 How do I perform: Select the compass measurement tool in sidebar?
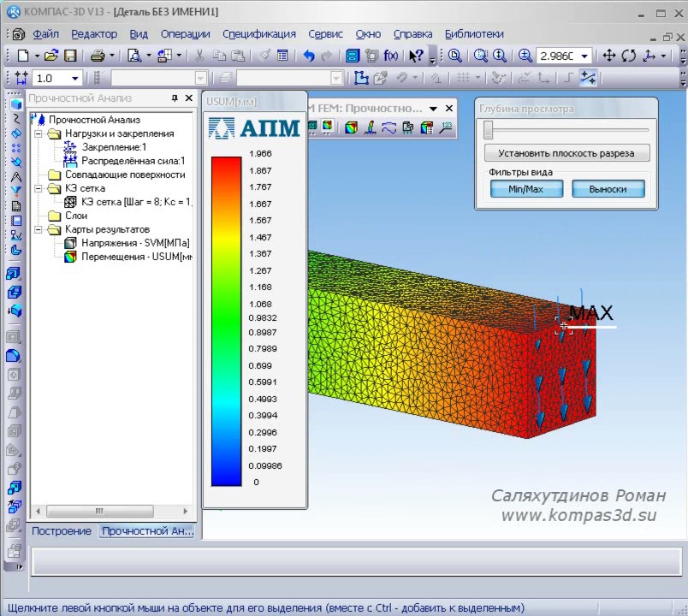click(x=15, y=177)
